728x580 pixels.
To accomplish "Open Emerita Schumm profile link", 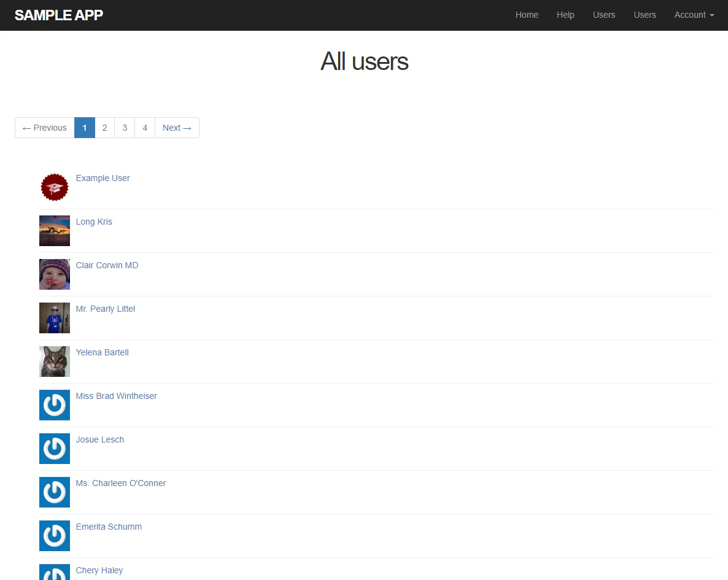I will (x=109, y=527).
